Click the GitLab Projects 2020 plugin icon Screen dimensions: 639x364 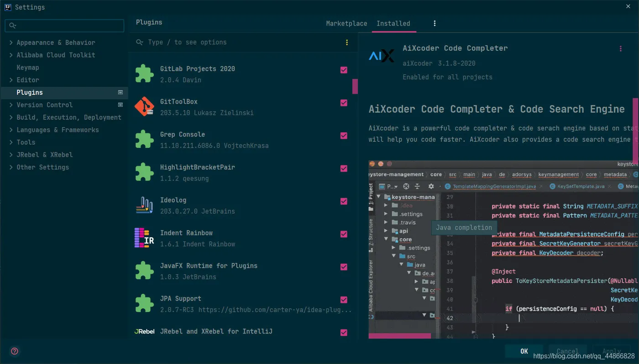pos(144,74)
